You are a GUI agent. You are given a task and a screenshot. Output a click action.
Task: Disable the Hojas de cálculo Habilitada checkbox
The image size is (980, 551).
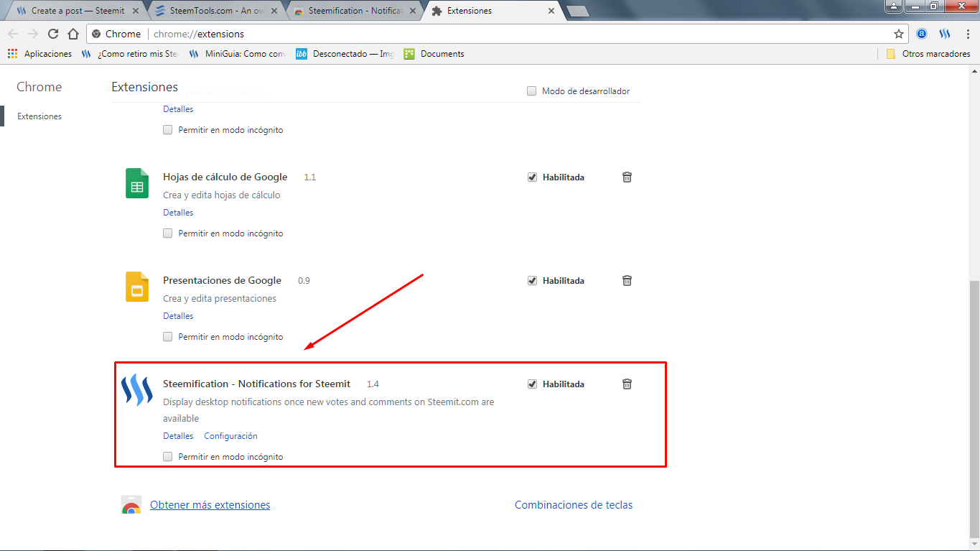pos(532,177)
